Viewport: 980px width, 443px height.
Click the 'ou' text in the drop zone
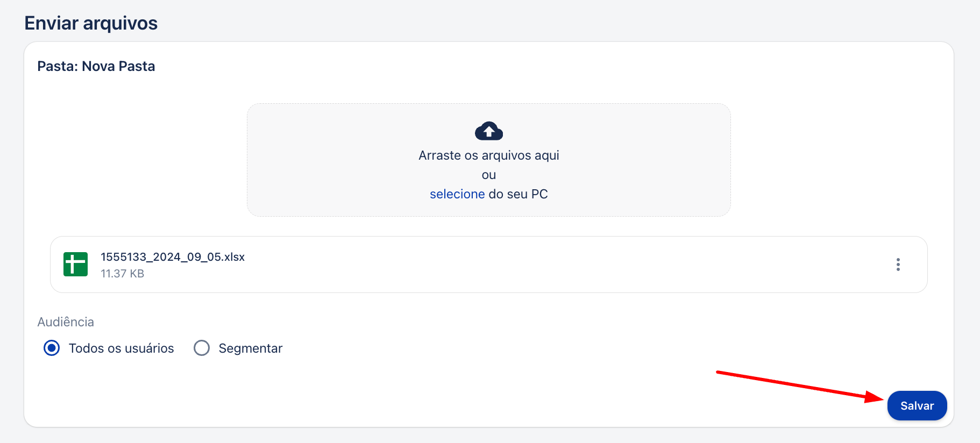click(x=489, y=175)
